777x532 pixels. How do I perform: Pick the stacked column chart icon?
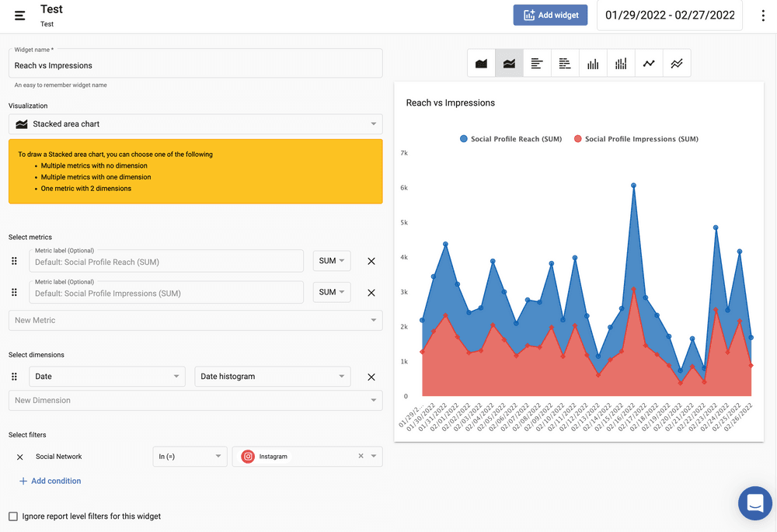[621, 64]
